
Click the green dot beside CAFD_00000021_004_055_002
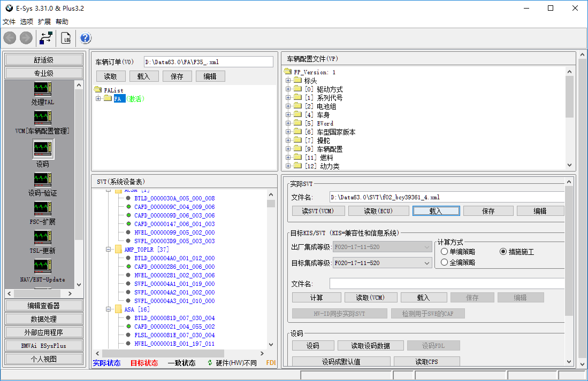(128, 326)
